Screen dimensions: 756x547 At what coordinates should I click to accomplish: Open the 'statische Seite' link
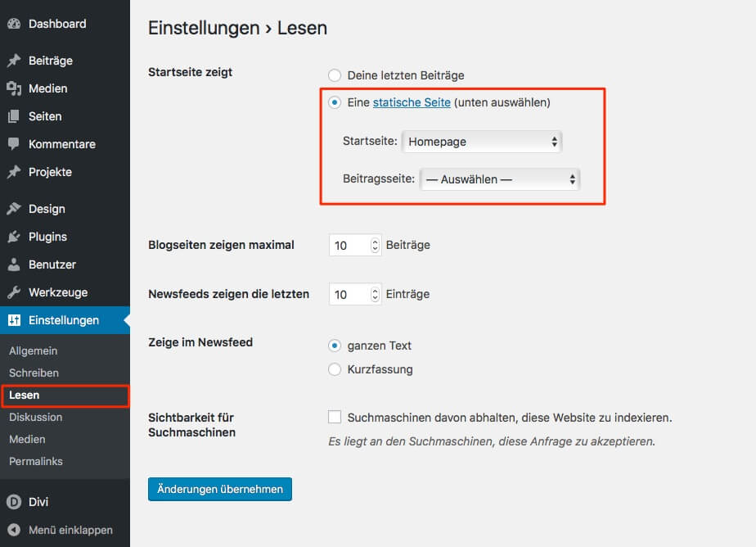point(412,102)
